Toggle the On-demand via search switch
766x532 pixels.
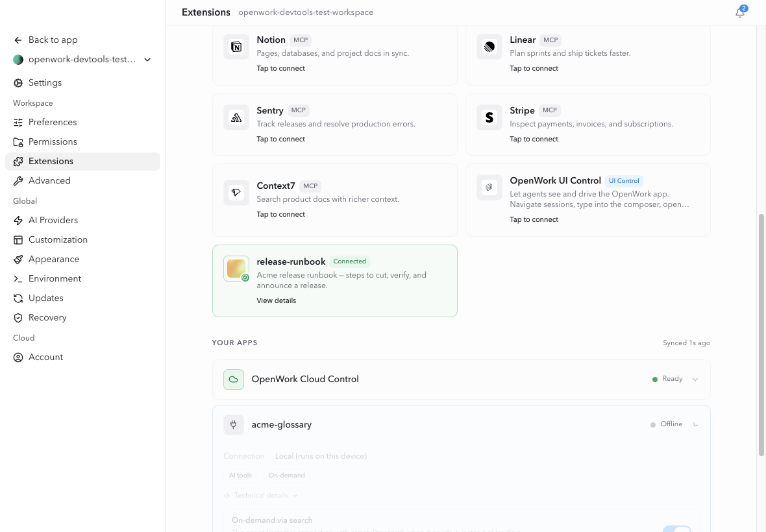(x=677, y=529)
